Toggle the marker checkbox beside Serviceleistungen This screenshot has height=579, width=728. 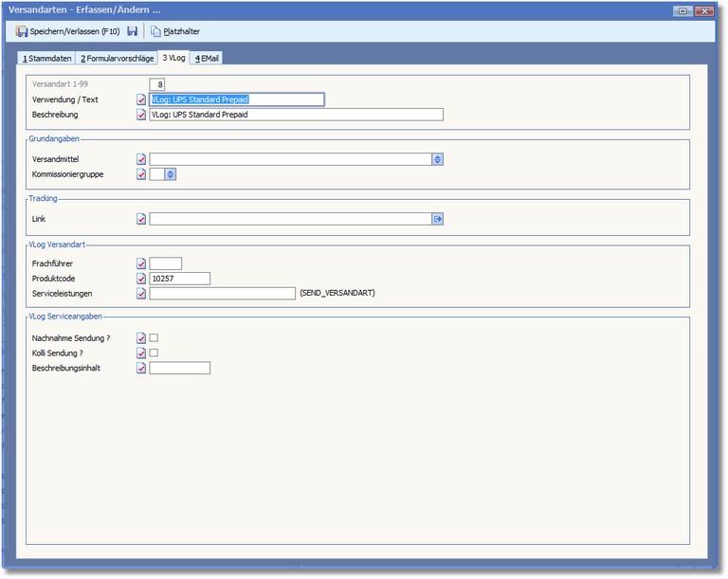141,294
